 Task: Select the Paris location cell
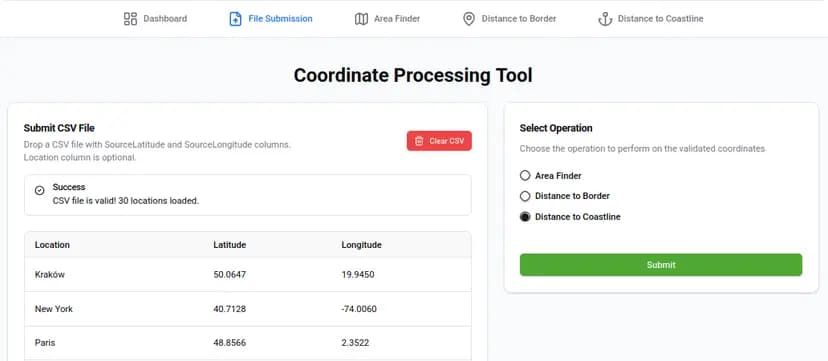[45, 343]
